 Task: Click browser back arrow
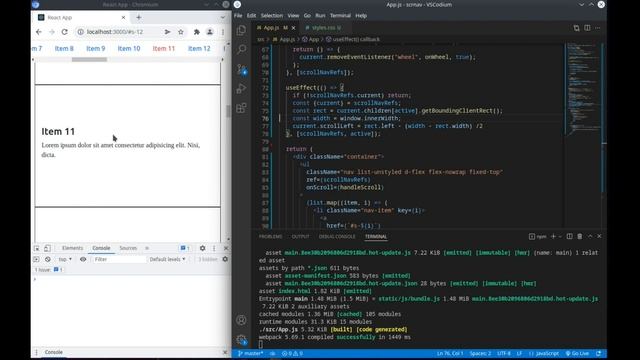click(39, 32)
